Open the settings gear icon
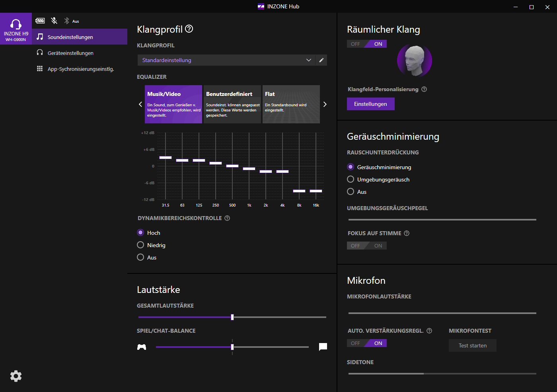This screenshot has width=557, height=392. point(16,376)
